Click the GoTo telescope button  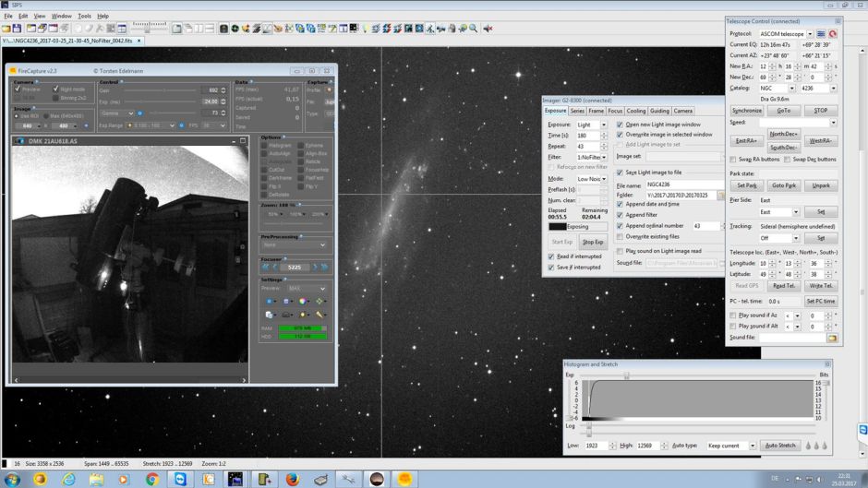coord(783,111)
